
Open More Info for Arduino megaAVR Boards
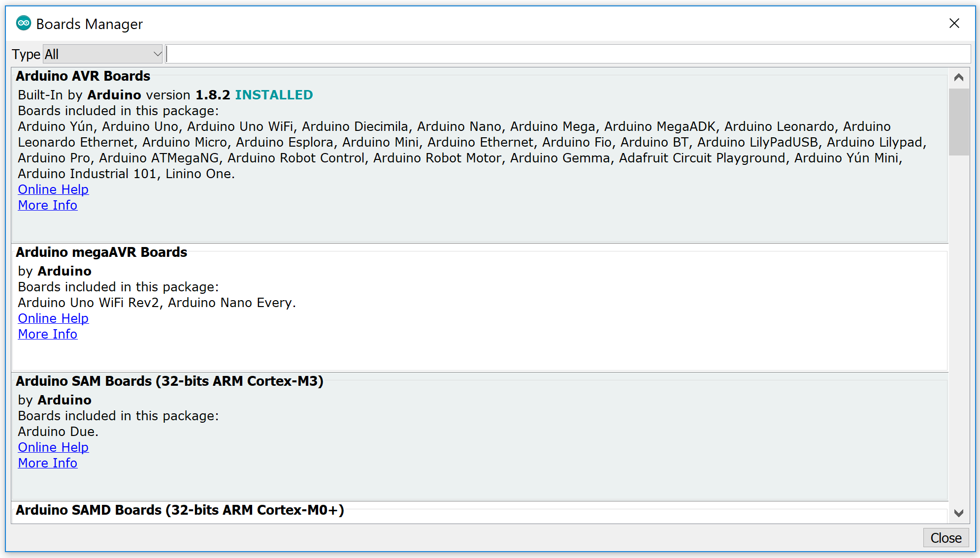48,334
